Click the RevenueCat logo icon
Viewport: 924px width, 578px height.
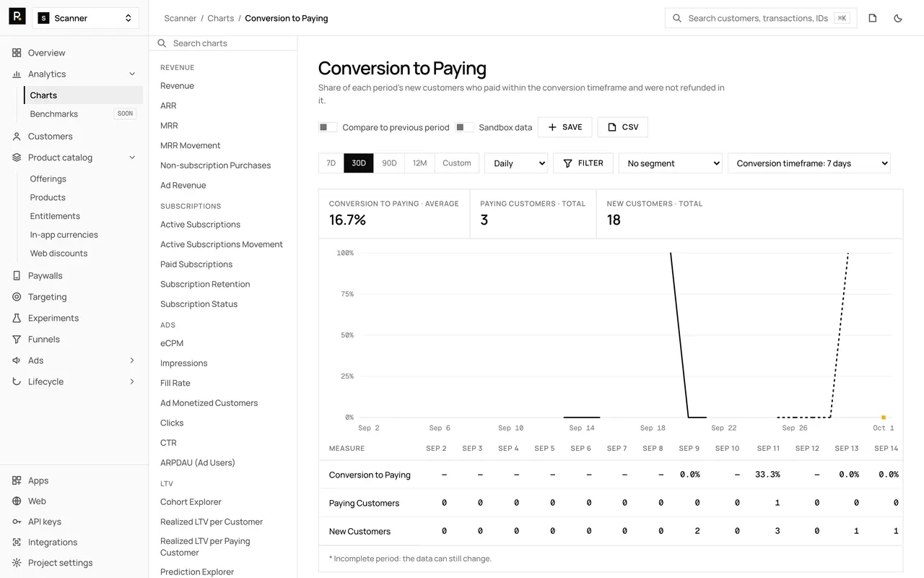pos(17,17)
